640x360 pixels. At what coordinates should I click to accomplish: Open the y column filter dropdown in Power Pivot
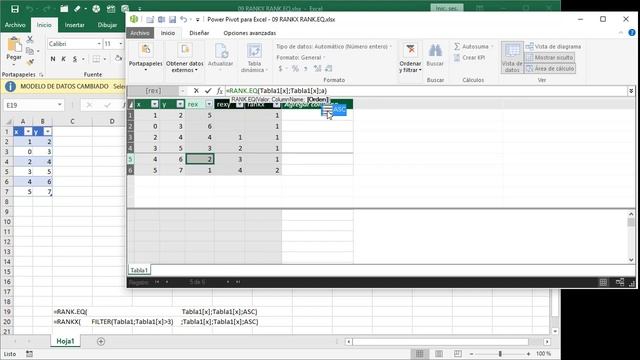click(x=180, y=104)
